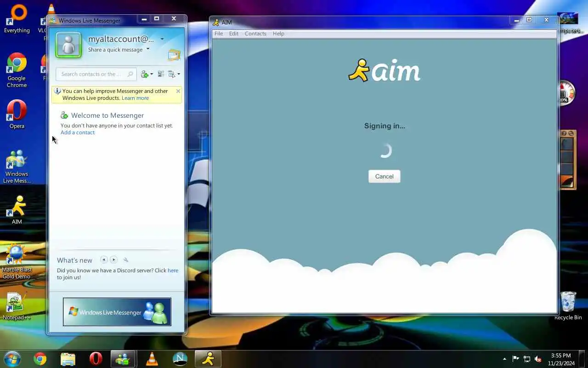Open the AIM File menu

219,34
